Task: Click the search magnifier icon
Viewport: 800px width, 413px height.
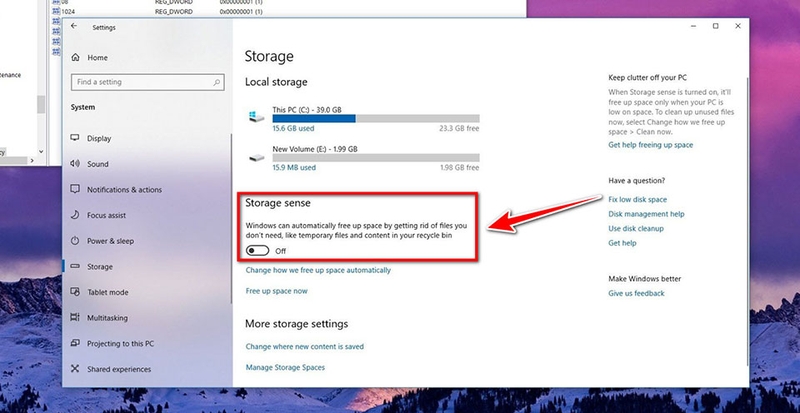Action: (216, 82)
